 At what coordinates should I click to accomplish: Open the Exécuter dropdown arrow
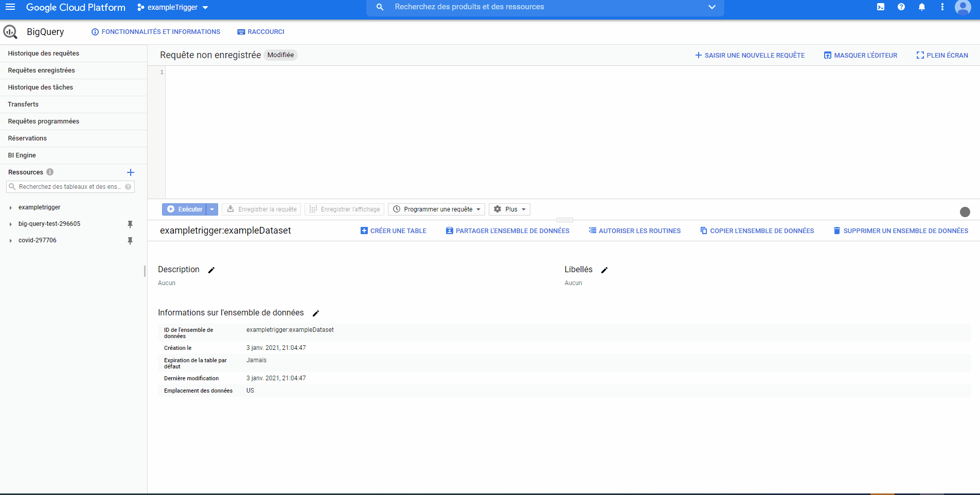[x=212, y=209]
